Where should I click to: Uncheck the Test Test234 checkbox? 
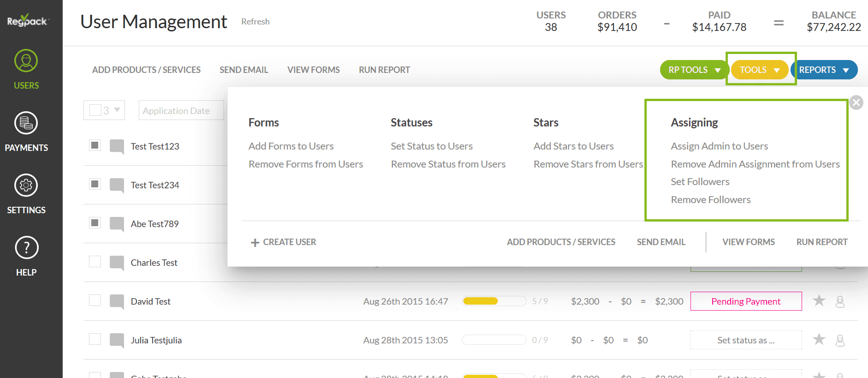tap(95, 184)
